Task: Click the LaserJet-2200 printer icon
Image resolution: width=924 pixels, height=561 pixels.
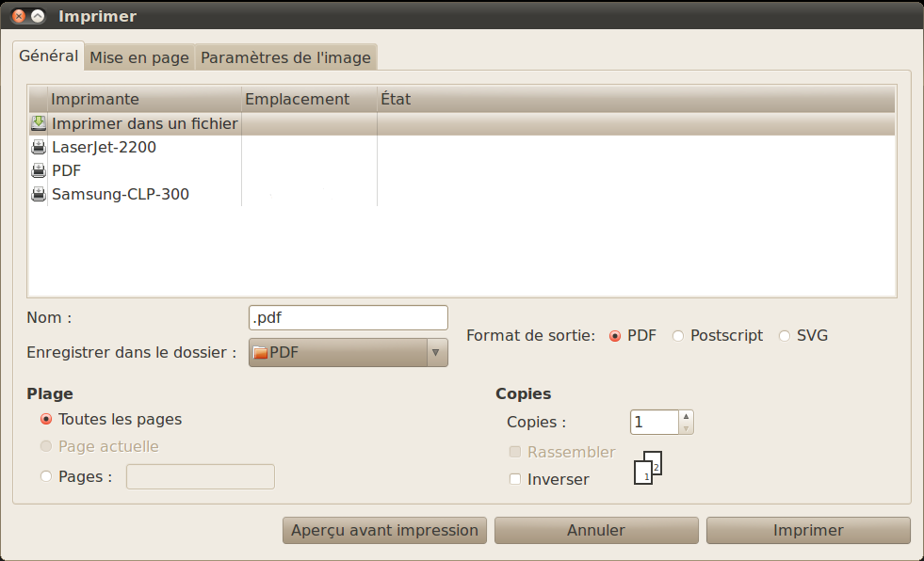Action: pyautogui.click(x=39, y=147)
